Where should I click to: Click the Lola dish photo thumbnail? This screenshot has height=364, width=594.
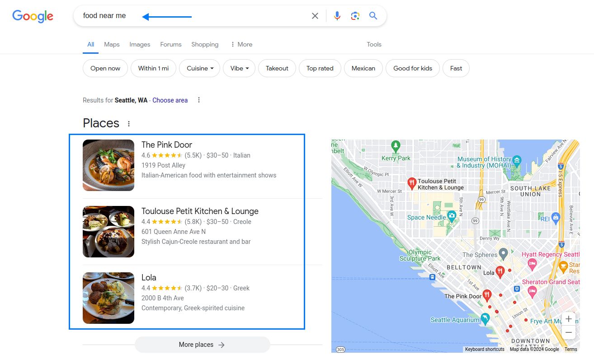point(108,298)
